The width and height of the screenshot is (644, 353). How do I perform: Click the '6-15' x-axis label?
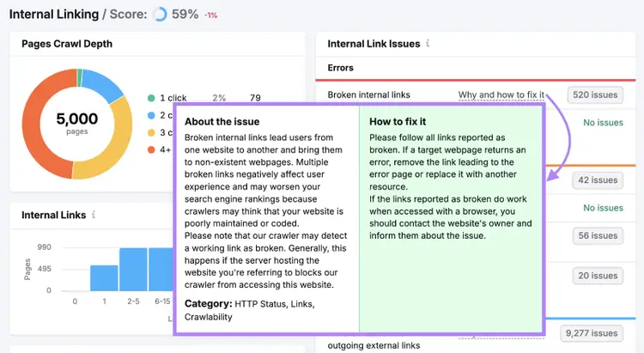(162, 301)
